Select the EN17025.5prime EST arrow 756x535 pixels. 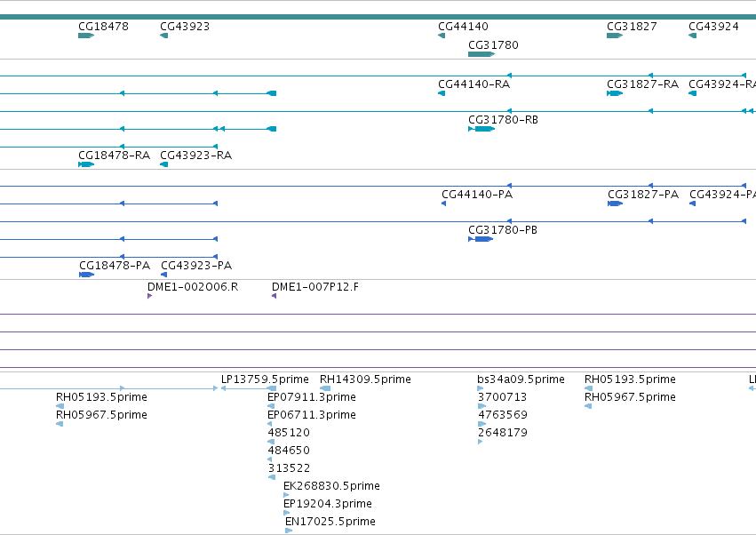pos(289,531)
